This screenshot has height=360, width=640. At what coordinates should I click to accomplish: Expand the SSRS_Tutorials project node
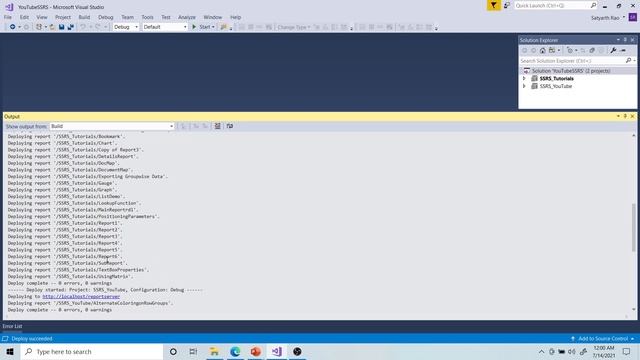click(524, 78)
